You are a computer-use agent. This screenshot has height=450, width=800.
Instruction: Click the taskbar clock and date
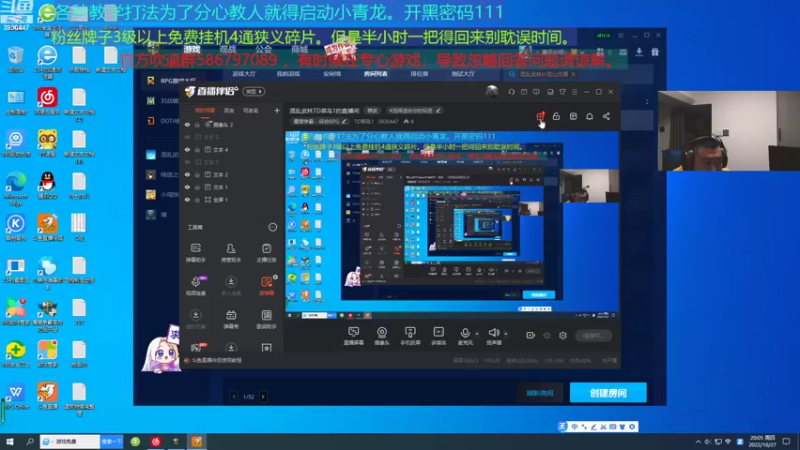[x=762, y=441]
